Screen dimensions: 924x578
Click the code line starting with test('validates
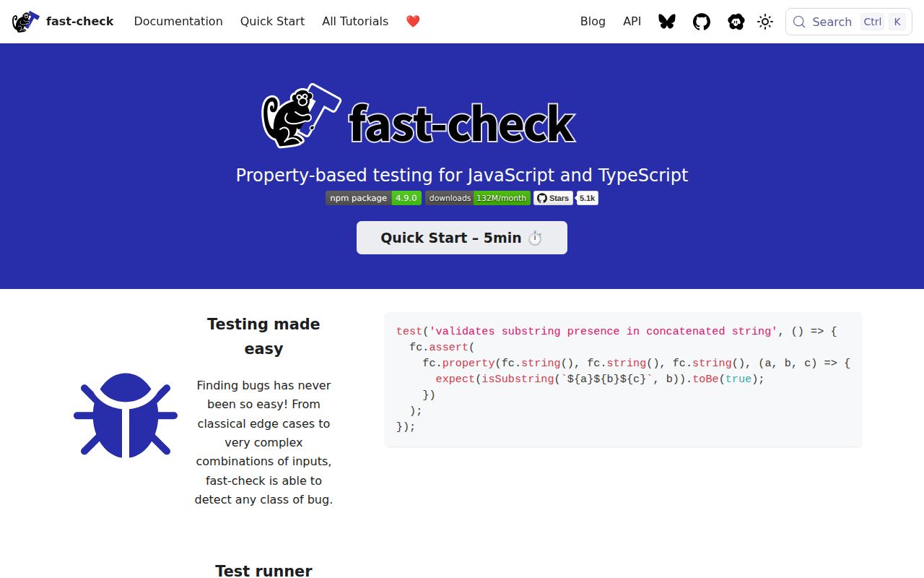(616, 331)
